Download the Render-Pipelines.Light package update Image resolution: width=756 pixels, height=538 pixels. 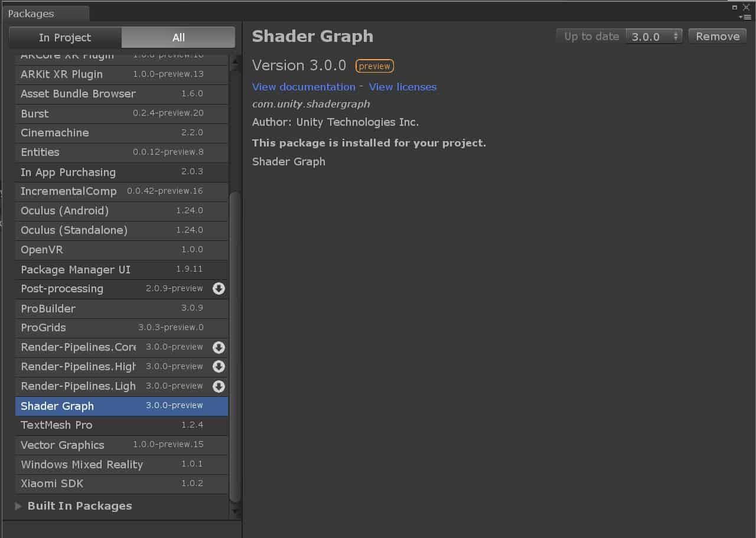tap(219, 386)
